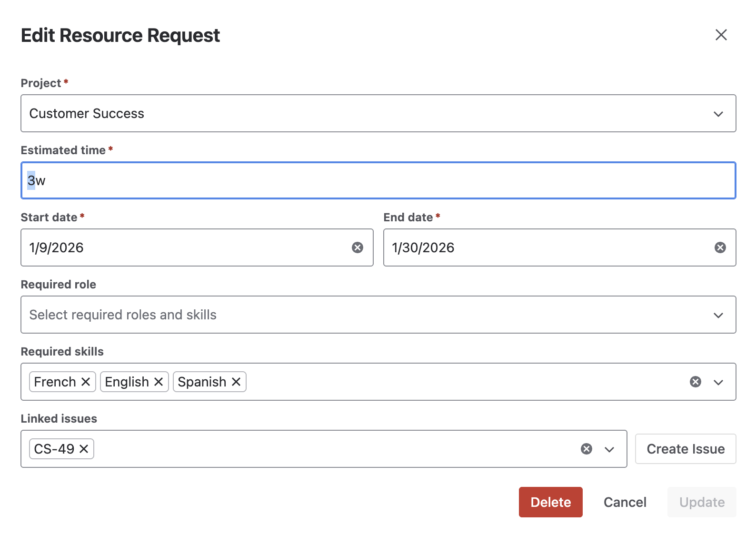Clear all required skills
Viewport: 756px width, 534px height.
695,382
